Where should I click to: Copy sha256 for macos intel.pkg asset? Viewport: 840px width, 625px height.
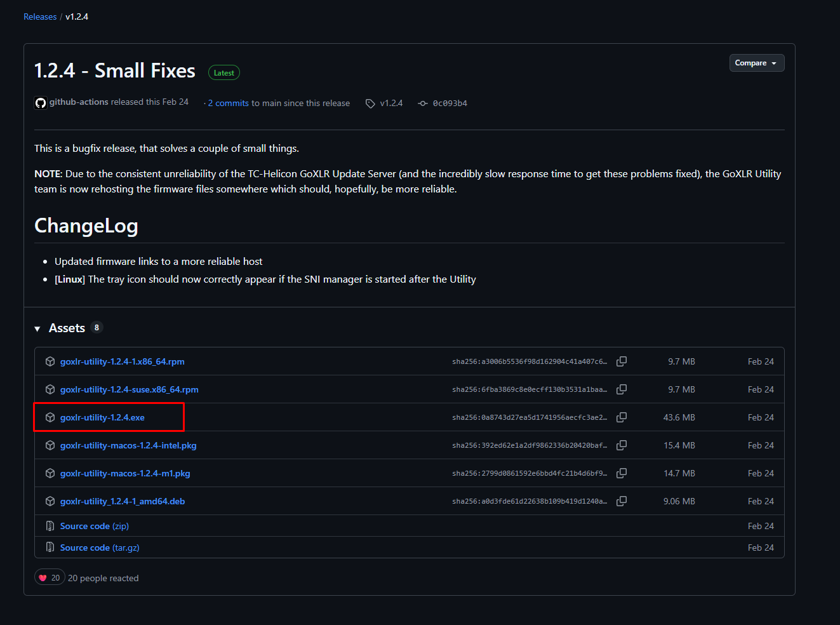(622, 445)
